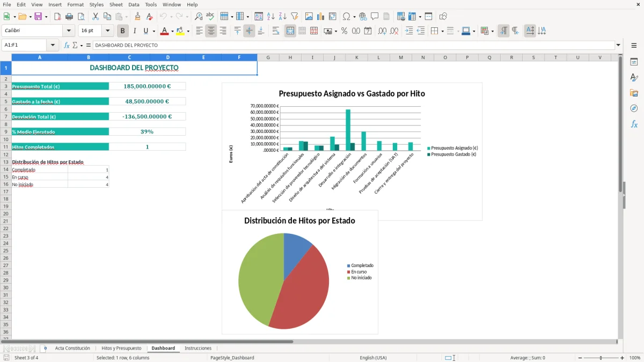
Task: Switch to the Instrucciones sheet tab
Action: point(198,348)
